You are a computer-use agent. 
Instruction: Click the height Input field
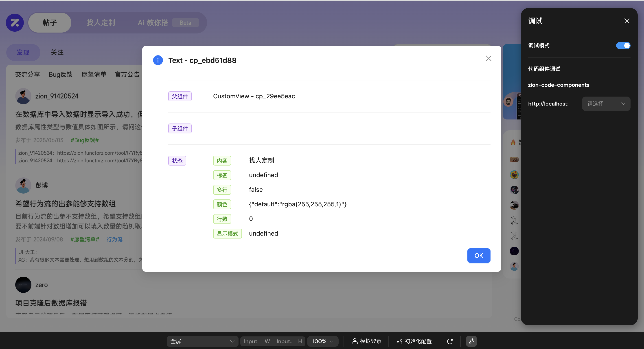pos(289,341)
